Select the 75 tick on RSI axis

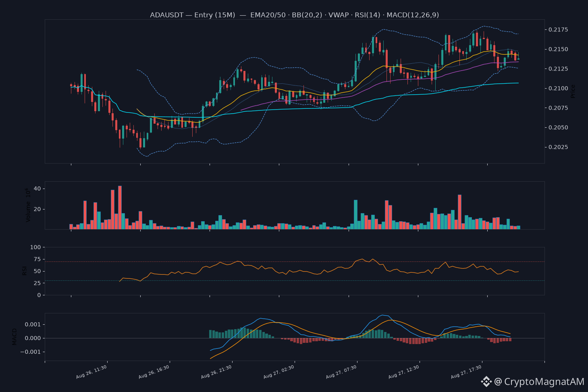pos(37,259)
